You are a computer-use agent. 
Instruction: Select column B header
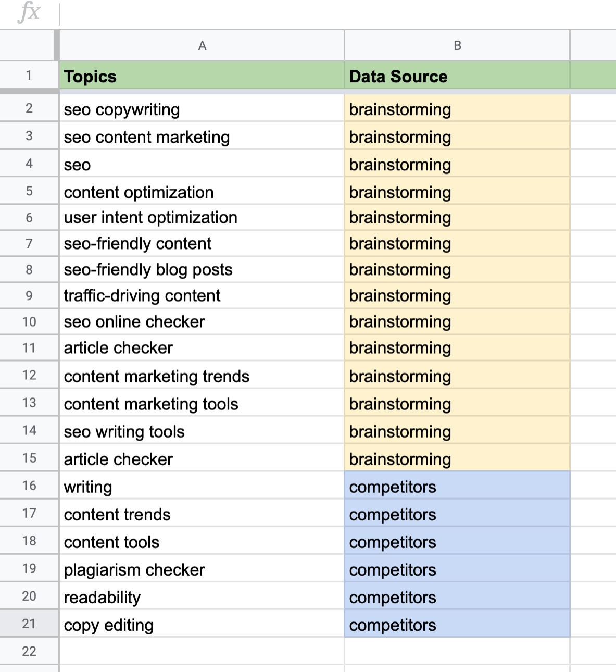(x=457, y=45)
